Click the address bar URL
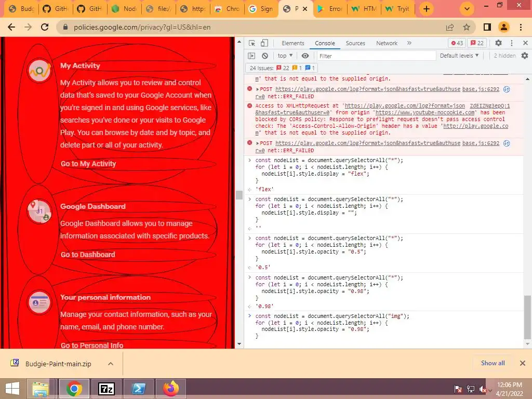Screen dimensions: 532x399 point(142,27)
